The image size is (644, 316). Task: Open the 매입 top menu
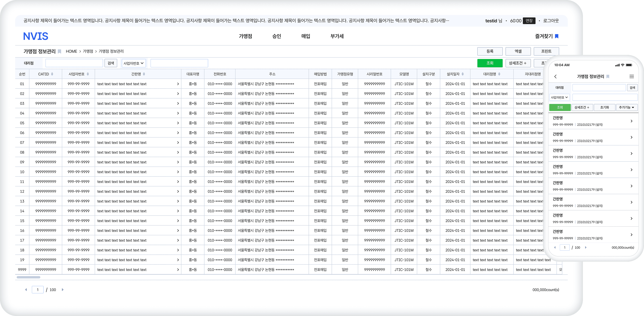[306, 36]
